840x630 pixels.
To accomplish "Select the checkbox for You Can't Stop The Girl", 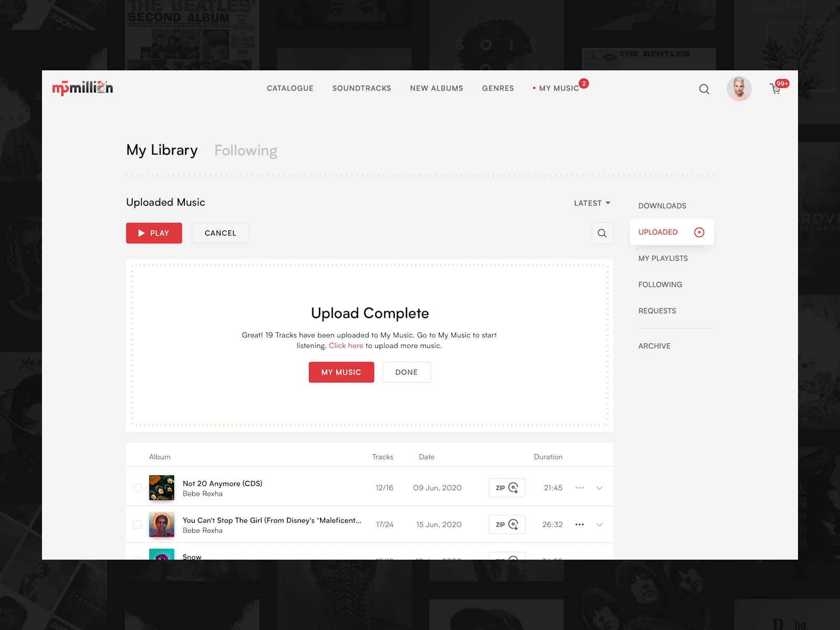I will pyautogui.click(x=138, y=524).
